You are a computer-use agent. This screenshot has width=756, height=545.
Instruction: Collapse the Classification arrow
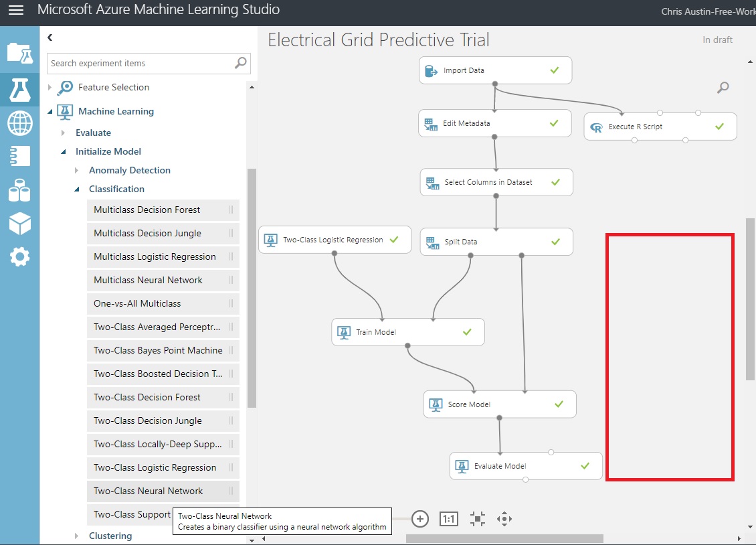pyautogui.click(x=77, y=189)
